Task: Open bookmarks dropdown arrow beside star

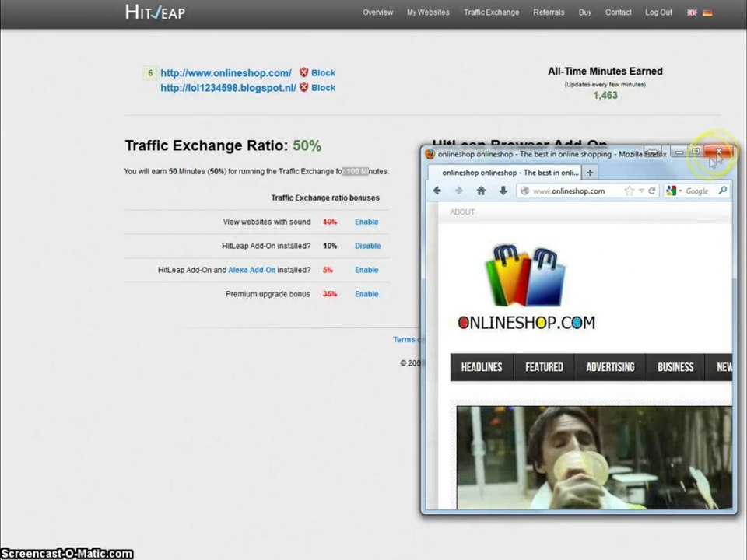Action: tap(641, 191)
